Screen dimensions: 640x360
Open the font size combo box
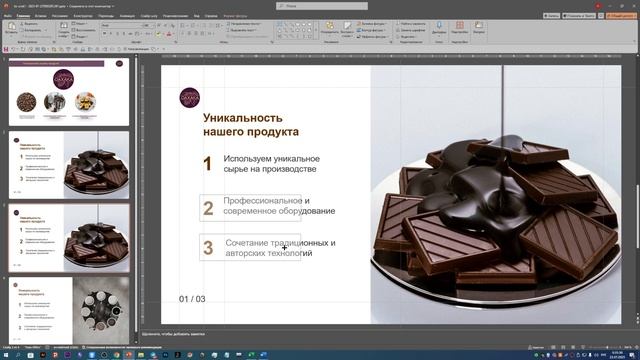(x=149, y=25)
